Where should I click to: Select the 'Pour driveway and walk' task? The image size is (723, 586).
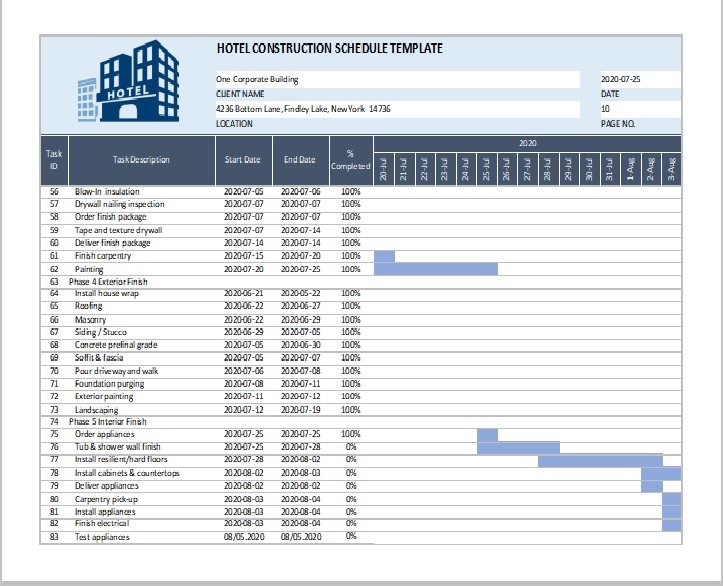pyautogui.click(x=117, y=371)
